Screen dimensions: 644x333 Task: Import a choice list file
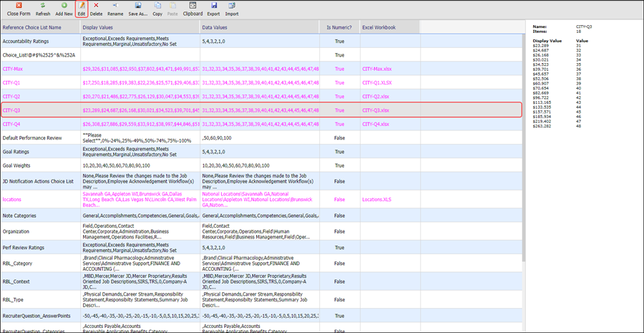pyautogui.click(x=232, y=9)
